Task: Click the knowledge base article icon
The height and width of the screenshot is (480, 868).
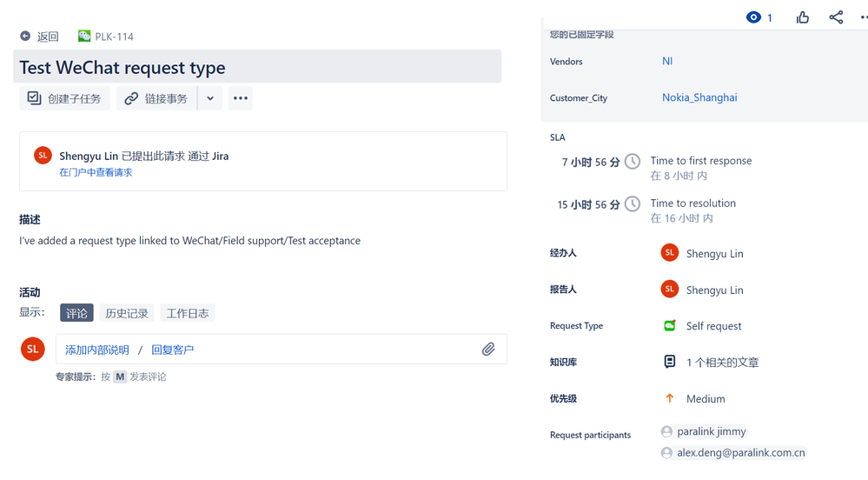Action: coord(669,362)
